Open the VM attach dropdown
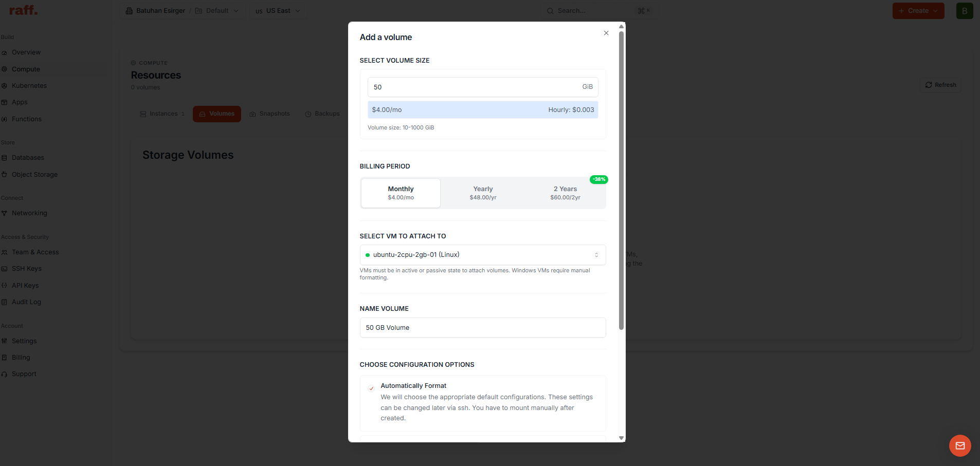Image resolution: width=980 pixels, height=466 pixels. point(483,255)
